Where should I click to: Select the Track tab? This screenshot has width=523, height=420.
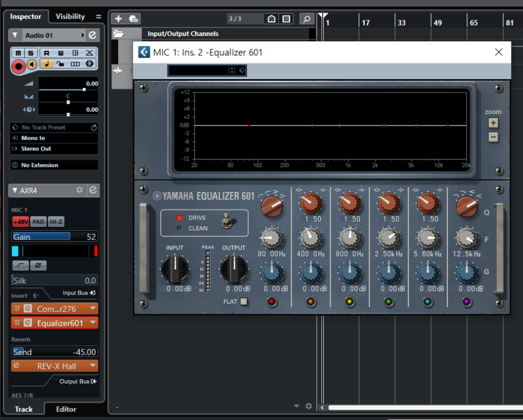[23, 409]
